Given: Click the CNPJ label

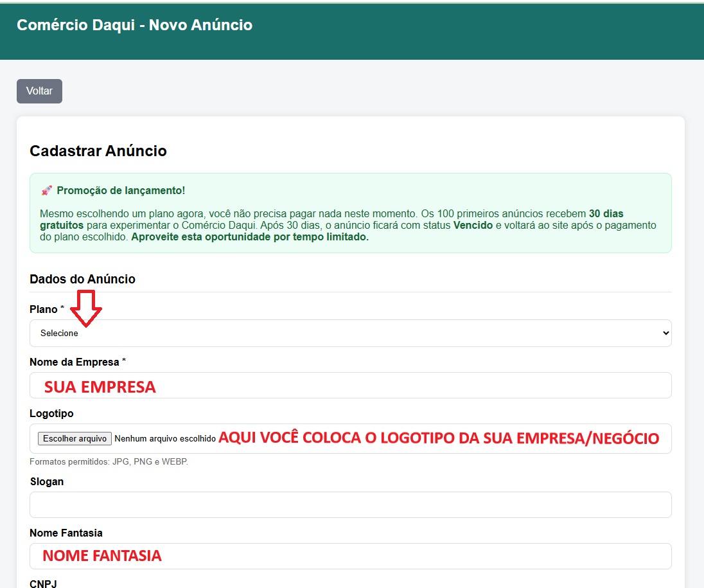Looking at the screenshot, I should click(43, 584).
